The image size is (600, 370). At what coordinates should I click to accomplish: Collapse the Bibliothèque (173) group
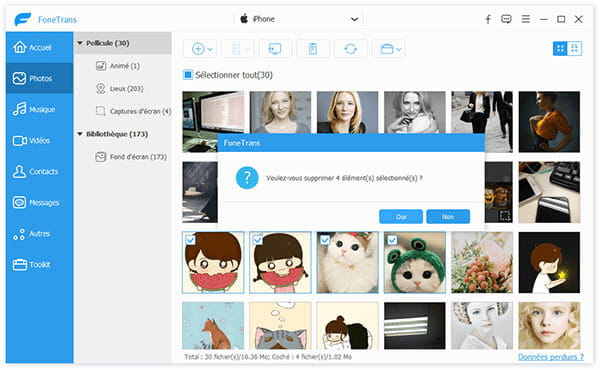(80, 134)
